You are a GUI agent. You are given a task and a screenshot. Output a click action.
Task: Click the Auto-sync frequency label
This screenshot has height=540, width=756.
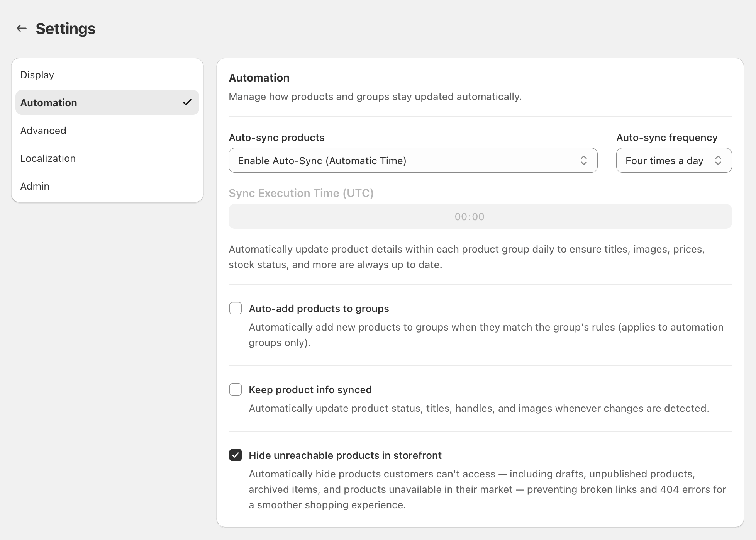point(667,138)
